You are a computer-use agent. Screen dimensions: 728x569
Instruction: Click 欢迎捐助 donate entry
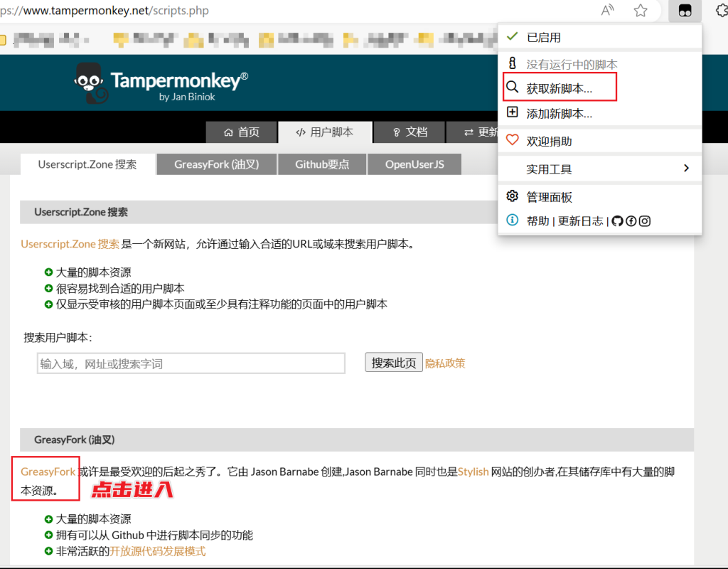[549, 142]
